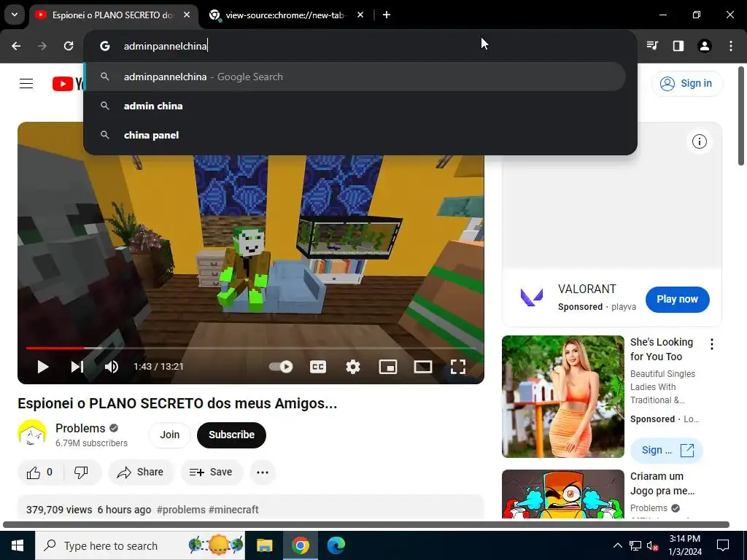
Task: Open the ad info icon
Action: 700,141
